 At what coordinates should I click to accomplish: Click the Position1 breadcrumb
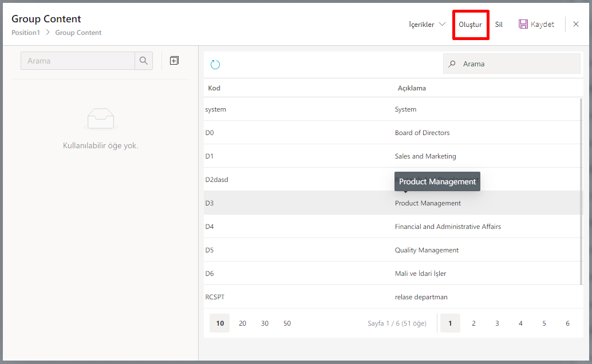26,33
